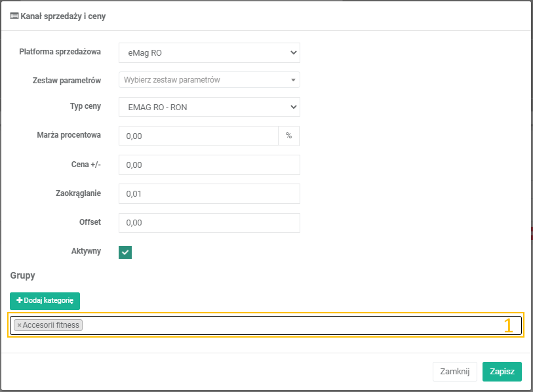Click the percent sign addon
533x392 pixels.
(289, 136)
